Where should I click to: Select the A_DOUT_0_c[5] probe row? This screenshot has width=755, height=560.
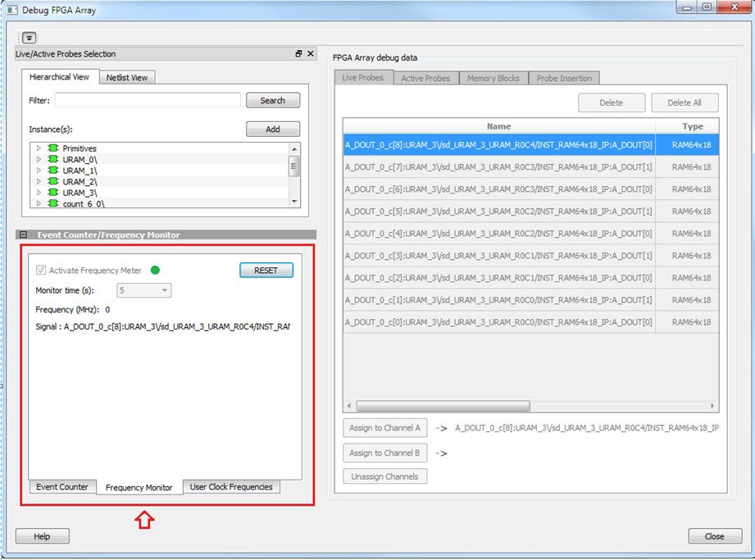pos(498,212)
